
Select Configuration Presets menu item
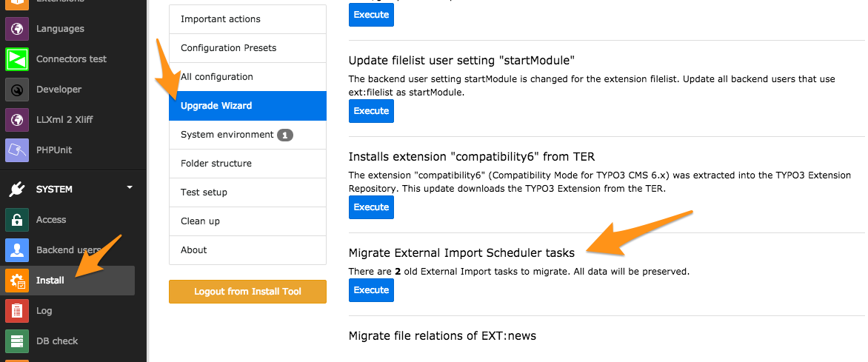tap(247, 48)
